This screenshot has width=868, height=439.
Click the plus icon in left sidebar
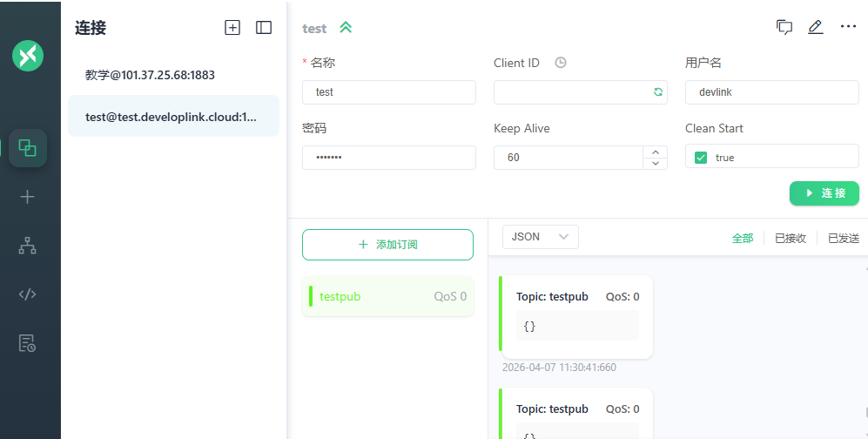27,197
